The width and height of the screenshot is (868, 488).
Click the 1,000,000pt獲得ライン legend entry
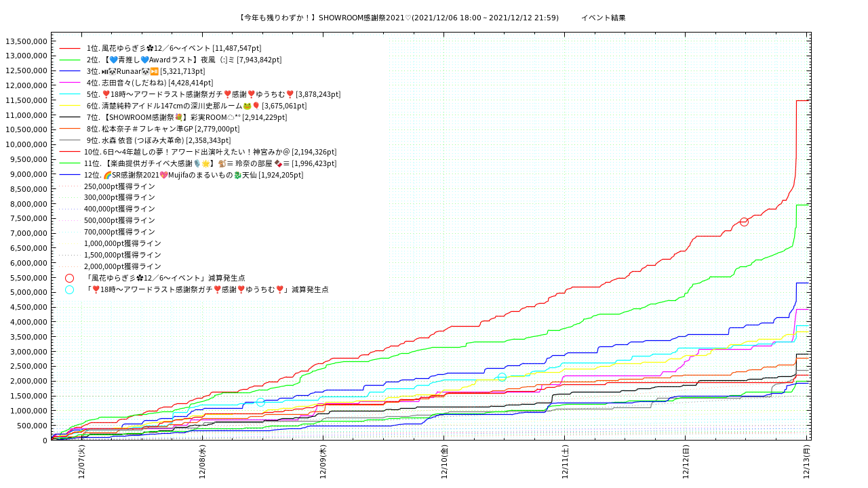[x=122, y=243]
